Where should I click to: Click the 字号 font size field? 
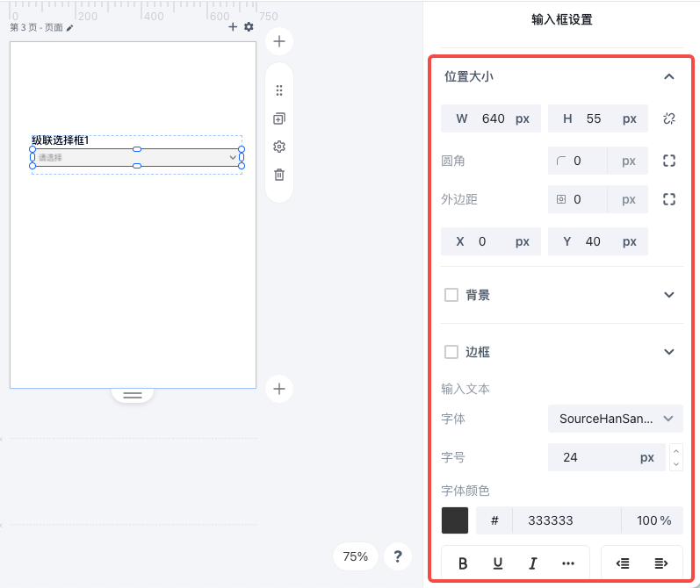607,457
